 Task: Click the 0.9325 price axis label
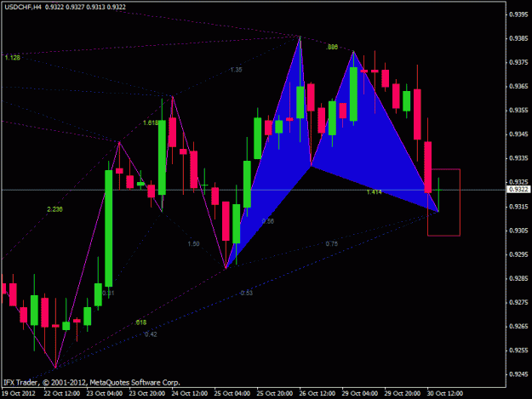pos(518,182)
